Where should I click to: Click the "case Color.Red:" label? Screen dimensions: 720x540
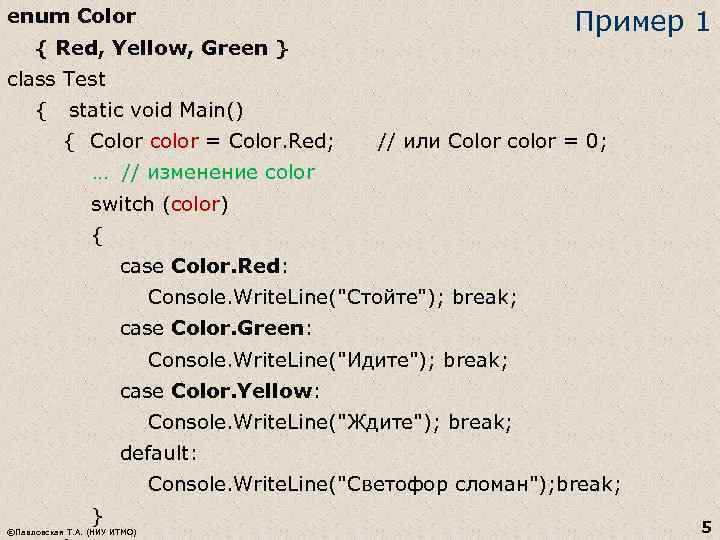204,267
